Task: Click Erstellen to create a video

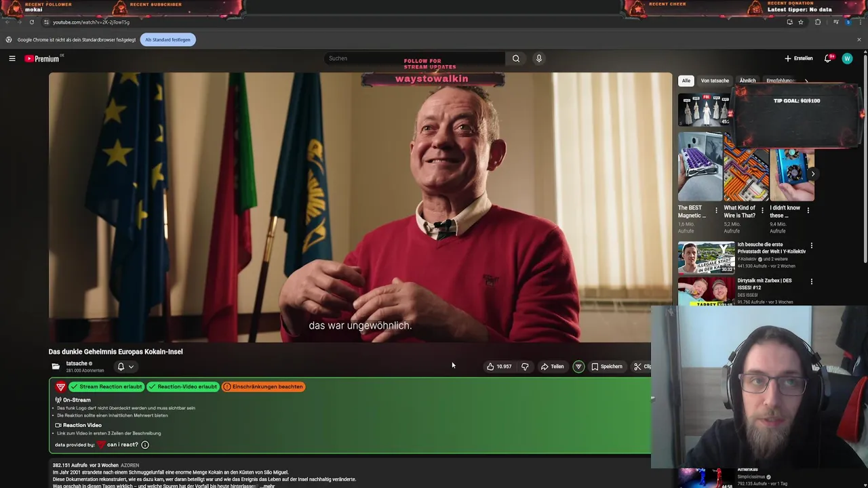Action: 799,58
